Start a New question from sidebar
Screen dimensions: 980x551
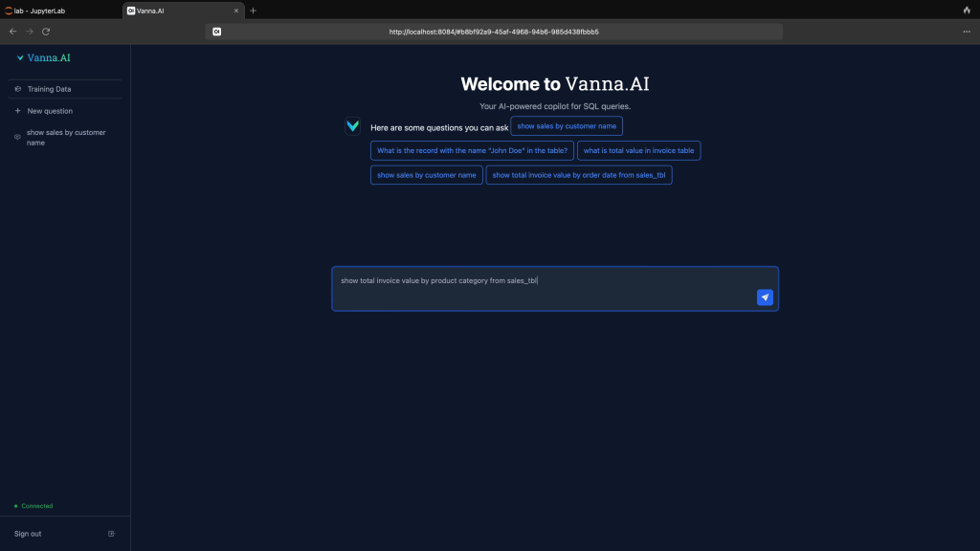click(x=49, y=111)
